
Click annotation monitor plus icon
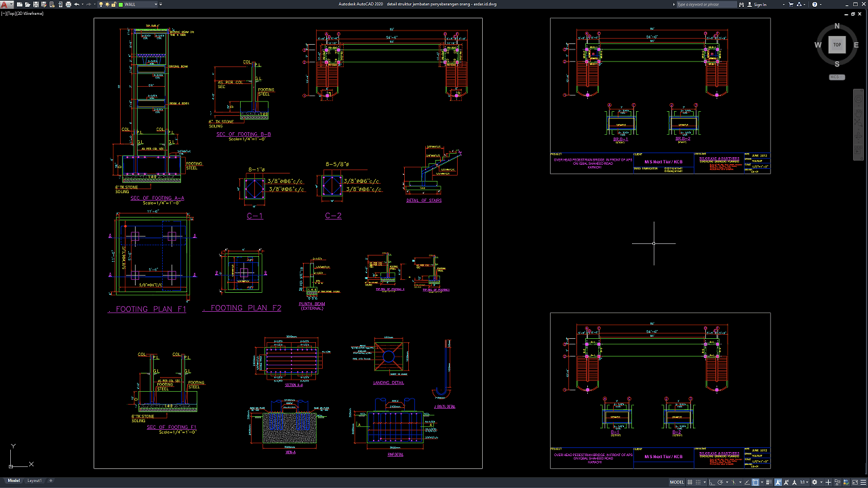[x=828, y=483]
